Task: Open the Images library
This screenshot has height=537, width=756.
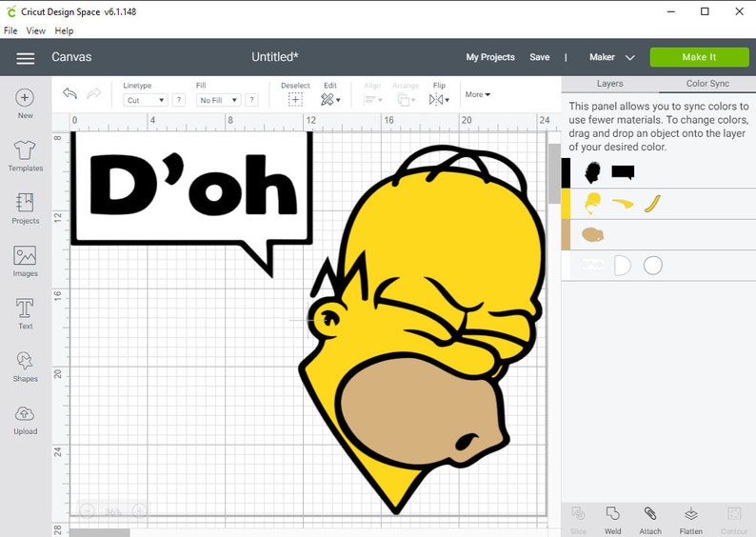Action: point(25,261)
